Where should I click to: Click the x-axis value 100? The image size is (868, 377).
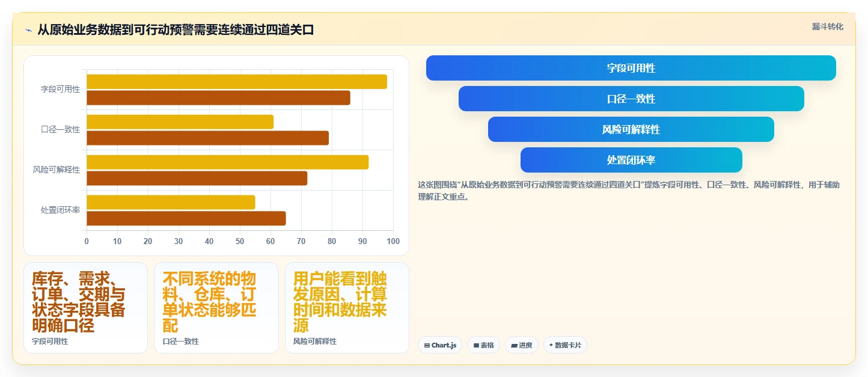[x=393, y=241]
